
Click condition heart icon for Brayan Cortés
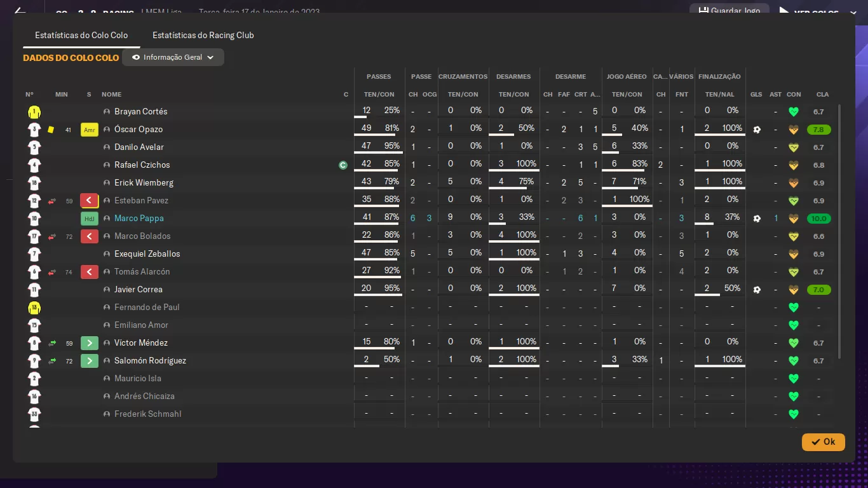793,112
